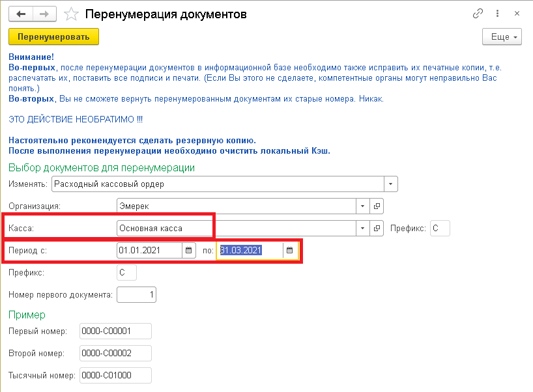533x392 pixels.
Task: Open the Касса field's linked record icon
Action: [377, 229]
